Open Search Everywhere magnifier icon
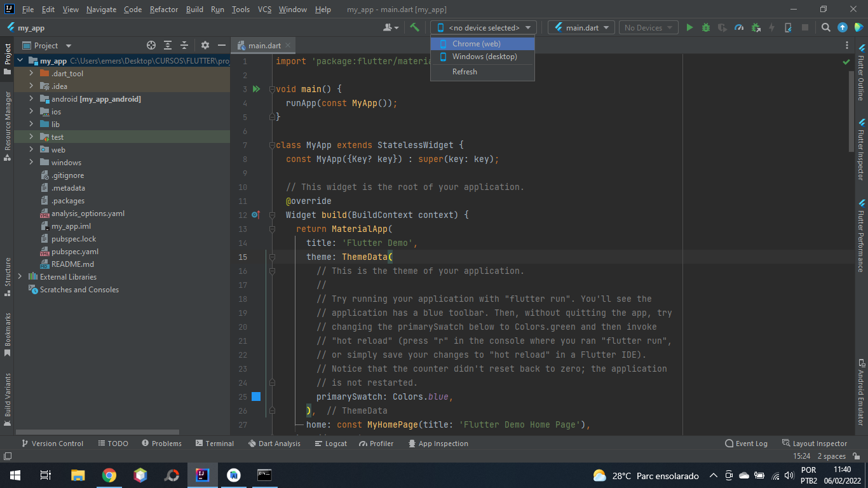The width and height of the screenshot is (868, 488). [x=826, y=27]
